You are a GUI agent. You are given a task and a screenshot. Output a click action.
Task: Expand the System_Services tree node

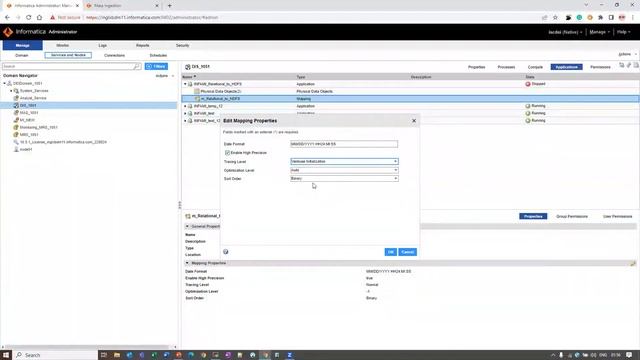(11, 91)
